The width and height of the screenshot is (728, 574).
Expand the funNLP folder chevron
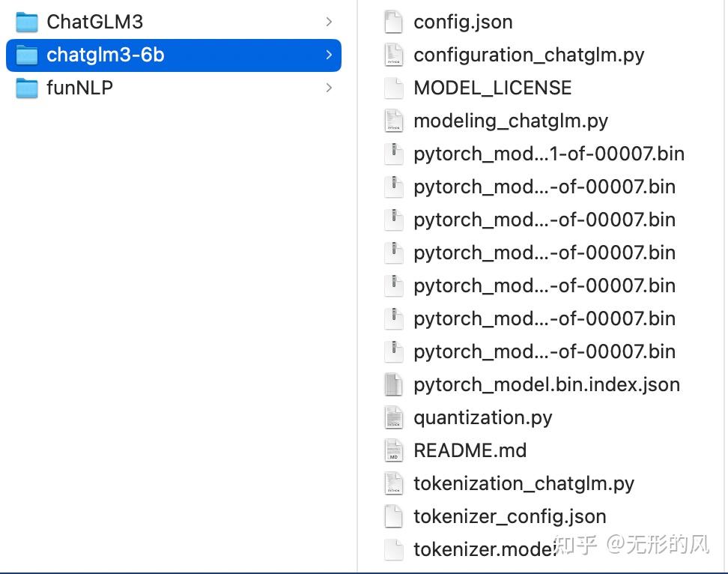[329, 88]
